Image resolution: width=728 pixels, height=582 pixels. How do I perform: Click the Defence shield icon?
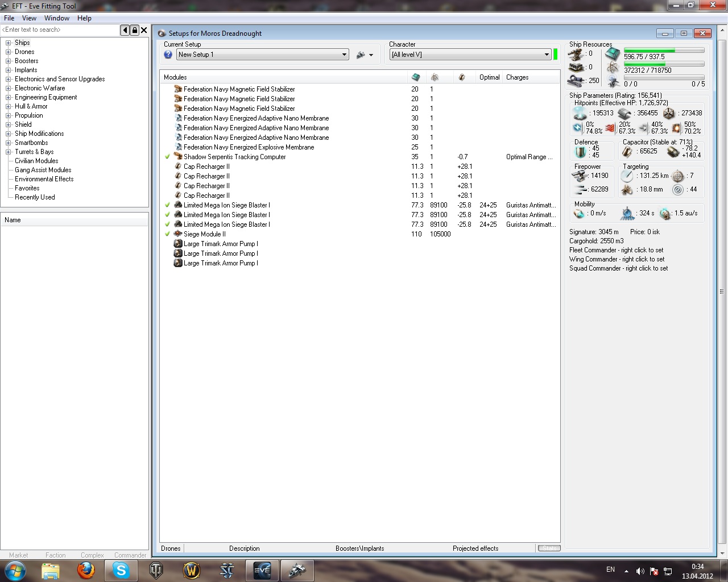[581, 152]
